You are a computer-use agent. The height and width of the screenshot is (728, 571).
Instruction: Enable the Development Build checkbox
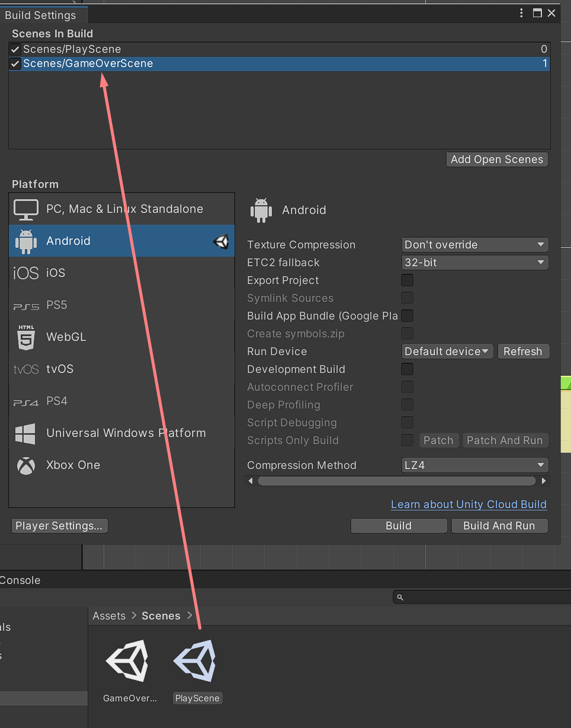coord(407,369)
